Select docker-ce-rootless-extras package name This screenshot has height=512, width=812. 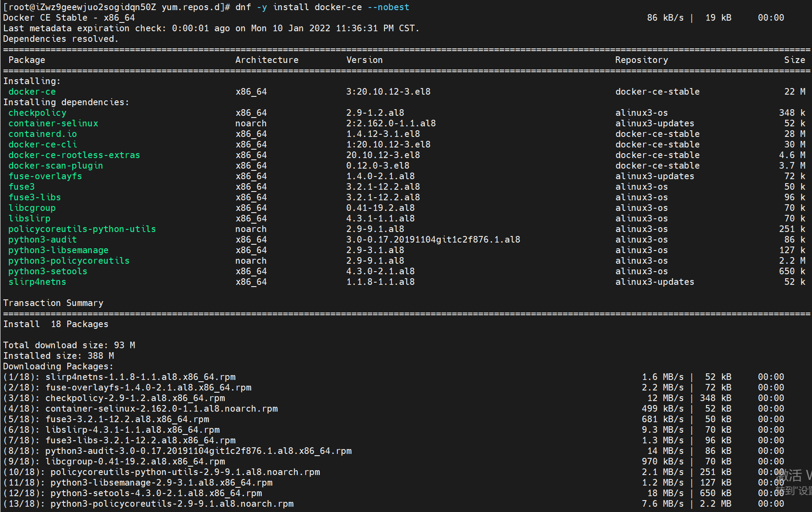point(74,155)
